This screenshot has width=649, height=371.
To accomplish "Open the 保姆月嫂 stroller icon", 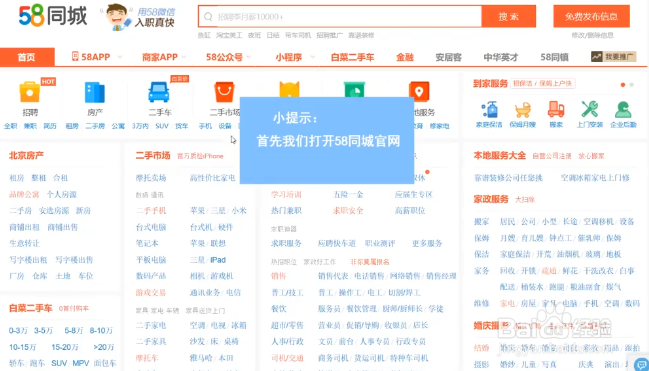I will pyautogui.click(x=522, y=109).
